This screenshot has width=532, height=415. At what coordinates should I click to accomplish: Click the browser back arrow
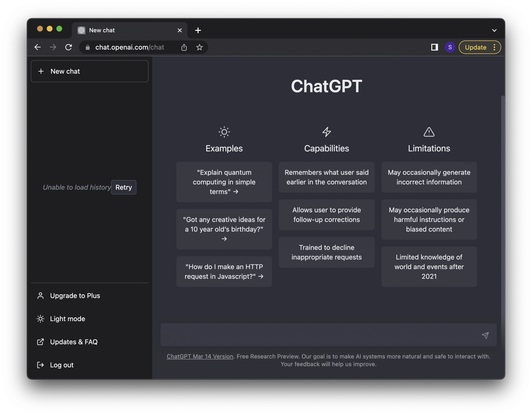click(38, 47)
